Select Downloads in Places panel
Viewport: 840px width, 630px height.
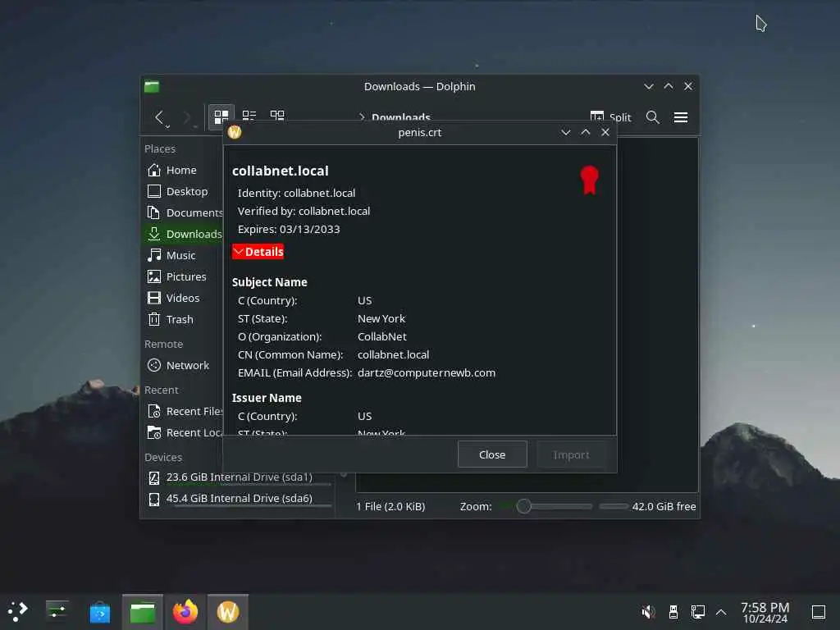(183, 234)
